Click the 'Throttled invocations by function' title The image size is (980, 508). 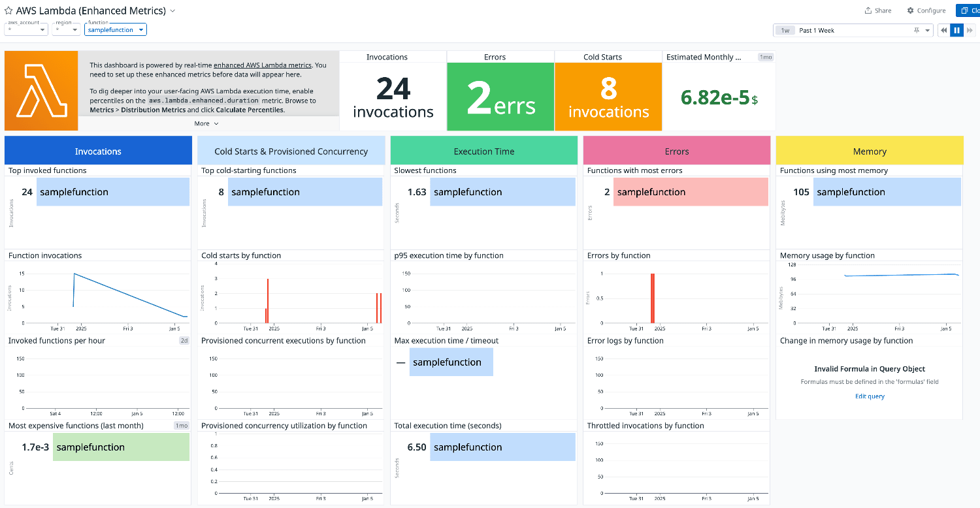tap(645, 425)
